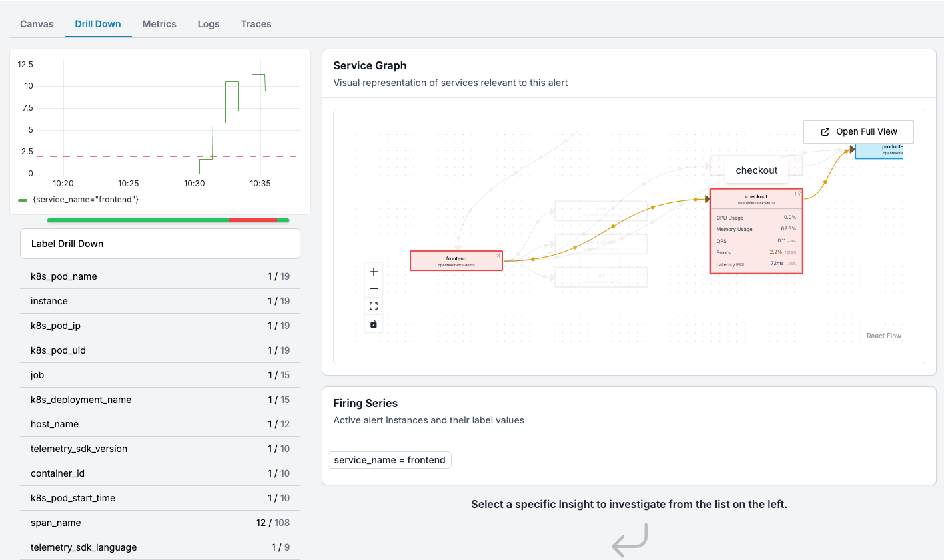Select the service_name = frontend firing series

click(x=390, y=460)
